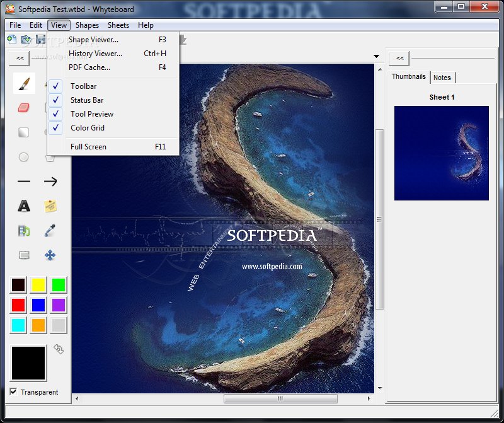Pick the cyan color swatch

pos(18,325)
